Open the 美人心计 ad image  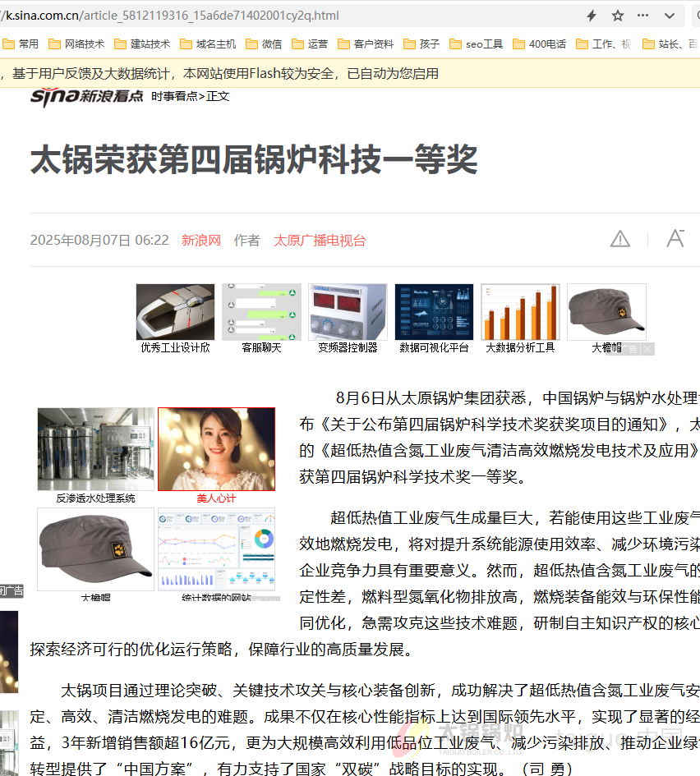click(x=216, y=449)
